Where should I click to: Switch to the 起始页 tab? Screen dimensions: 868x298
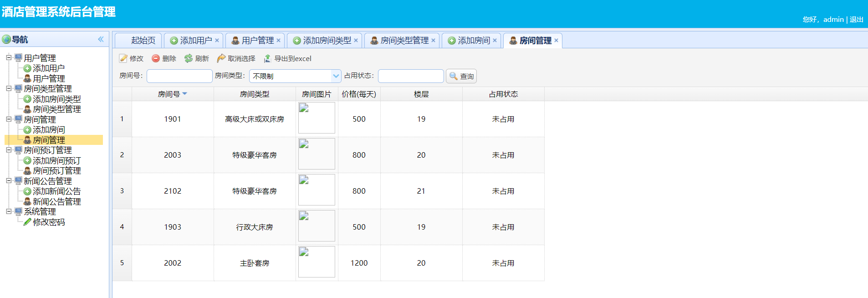[143, 41]
